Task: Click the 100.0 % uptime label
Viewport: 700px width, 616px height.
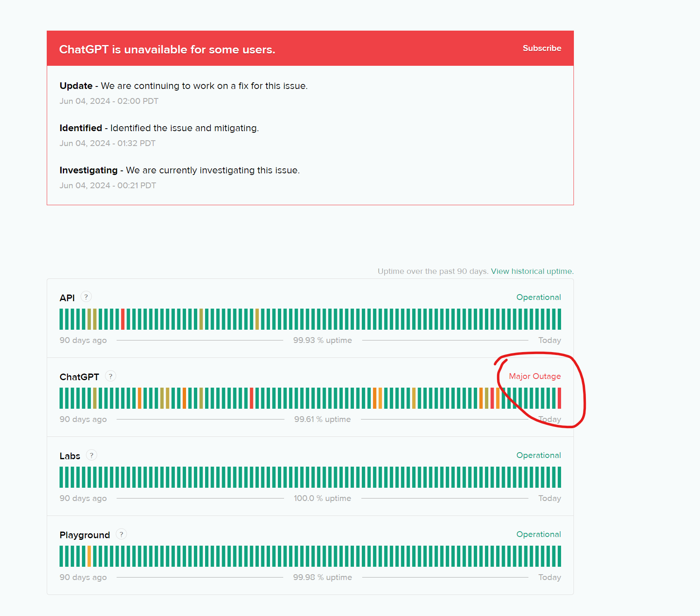Action: coord(323,498)
